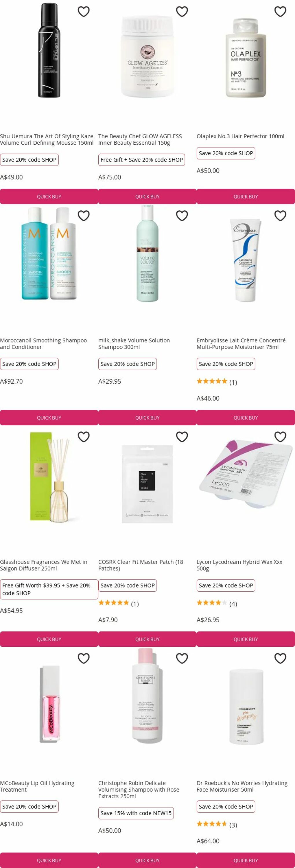Screen dimensions: 295x868
Task: Tap heart on COSRX Master Patch
Action: click(x=182, y=437)
